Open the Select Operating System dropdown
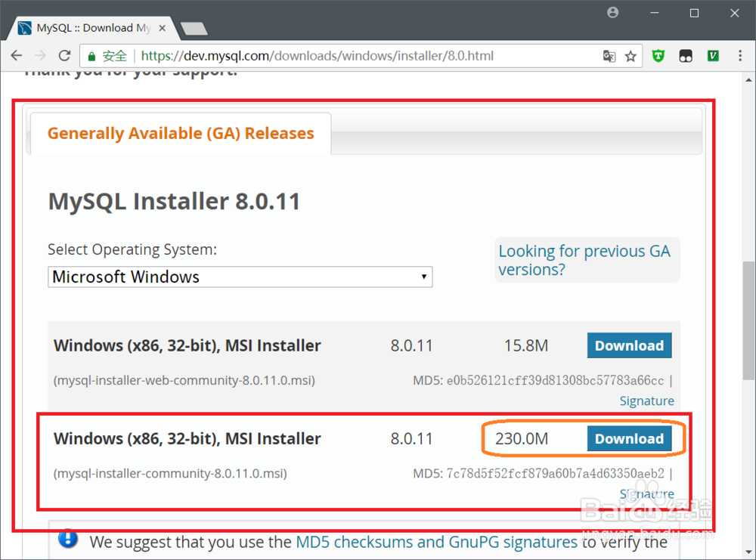The height and width of the screenshot is (560, 756). click(240, 277)
